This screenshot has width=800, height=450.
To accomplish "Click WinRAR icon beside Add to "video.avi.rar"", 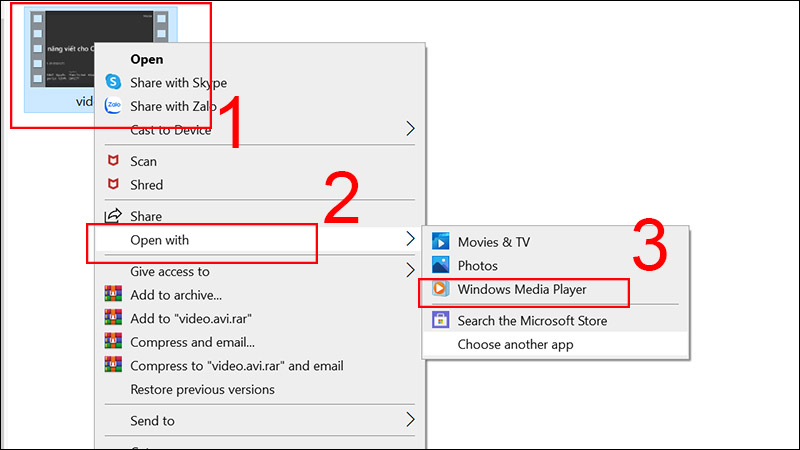I will tap(113, 317).
